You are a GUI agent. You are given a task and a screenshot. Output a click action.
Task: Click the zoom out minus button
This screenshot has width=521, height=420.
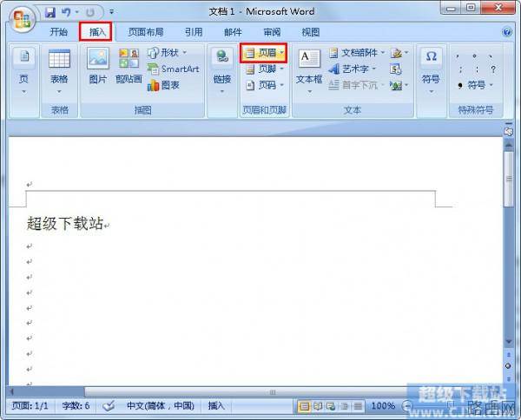click(x=407, y=406)
